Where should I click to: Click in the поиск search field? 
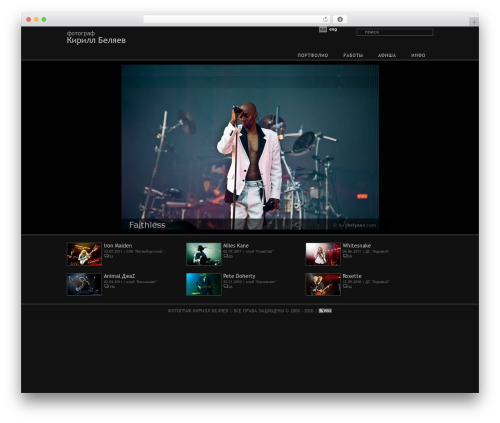(395, 32)
